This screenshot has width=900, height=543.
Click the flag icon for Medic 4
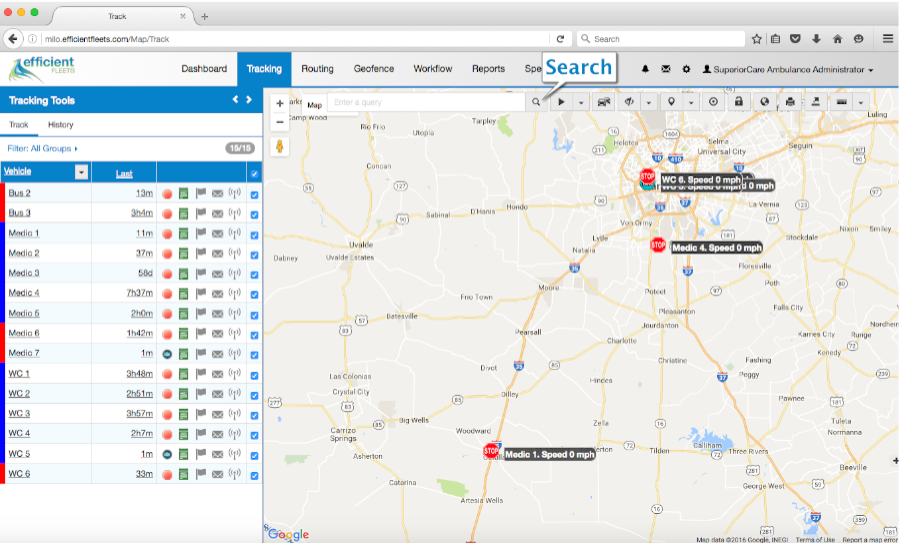click(200, 293)
